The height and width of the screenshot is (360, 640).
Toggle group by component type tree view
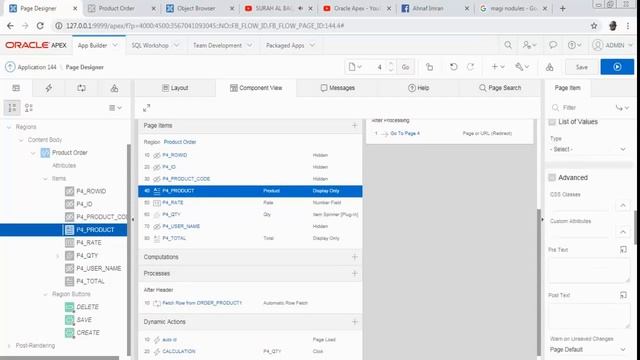point(12,108)
